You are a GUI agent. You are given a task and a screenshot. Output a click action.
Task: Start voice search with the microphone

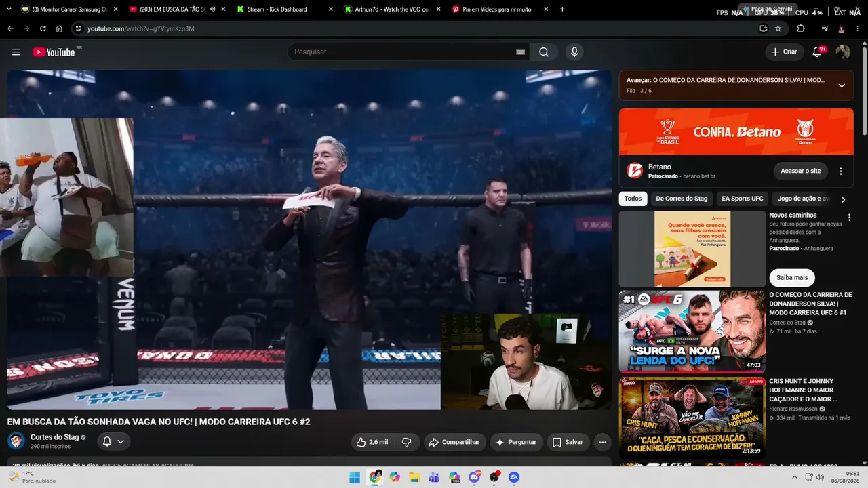574,52
